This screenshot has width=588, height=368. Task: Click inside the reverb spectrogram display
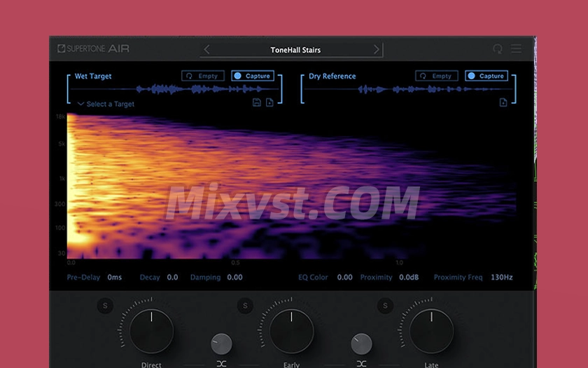coord(291,186)
